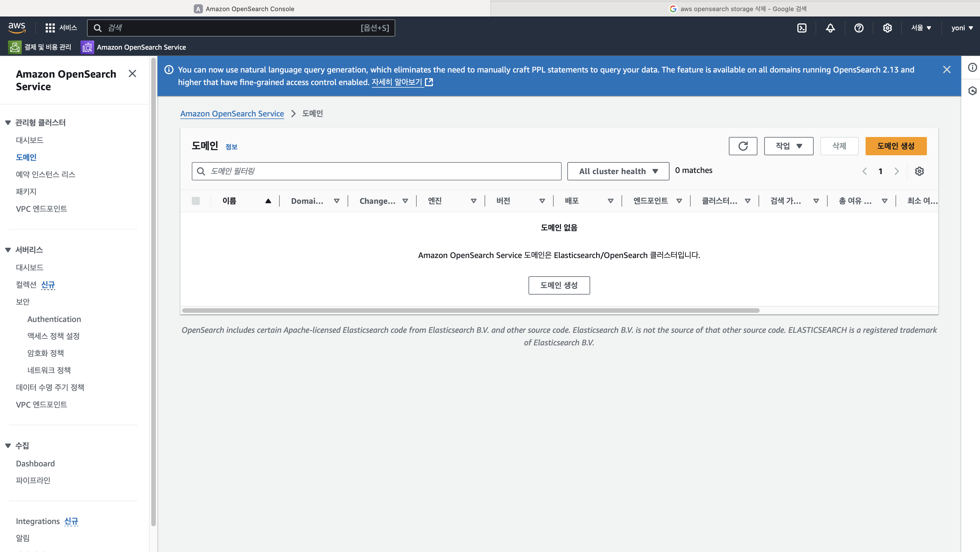This screenshot has width=980, height=552.
Task: Click the 도메인 필터링 filter field
Action: point(376,171)
